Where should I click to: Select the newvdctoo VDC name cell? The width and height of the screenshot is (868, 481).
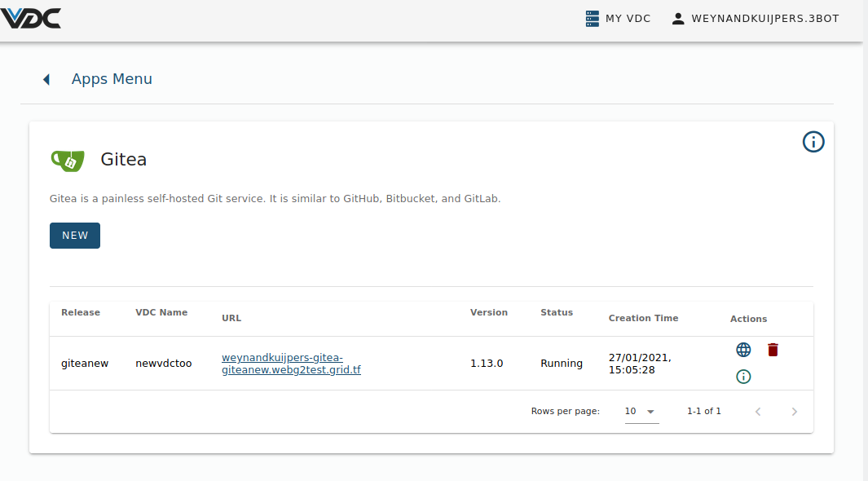(x=163, y=364)
